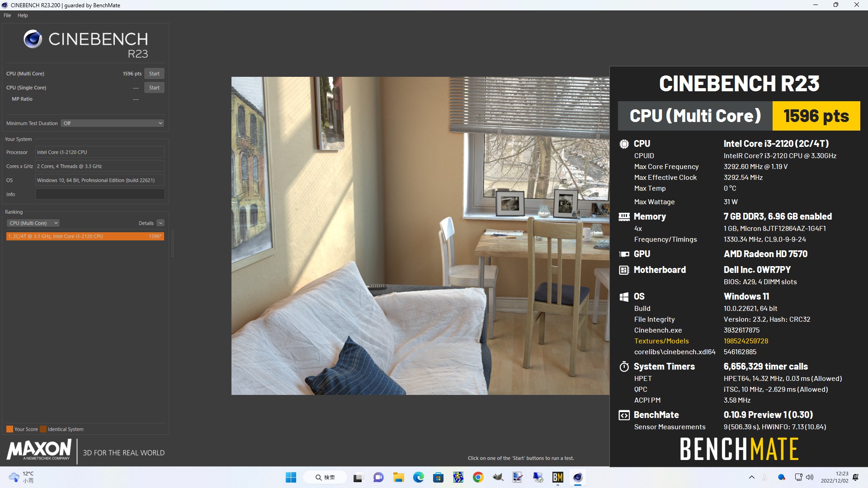The image size is (868, 488).
Task: Click the empty Info input field
Action: click(99, 194)
